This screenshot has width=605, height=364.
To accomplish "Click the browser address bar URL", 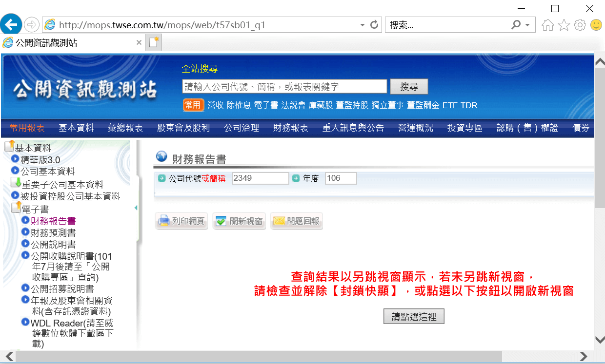I will point(162,25).
